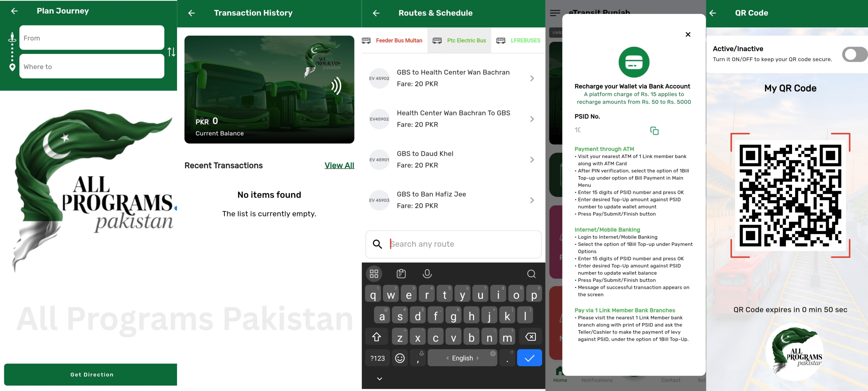The width and height of the screenshot is (868, 391).
Task: Copy the PSID number
Action: [654, 131]
